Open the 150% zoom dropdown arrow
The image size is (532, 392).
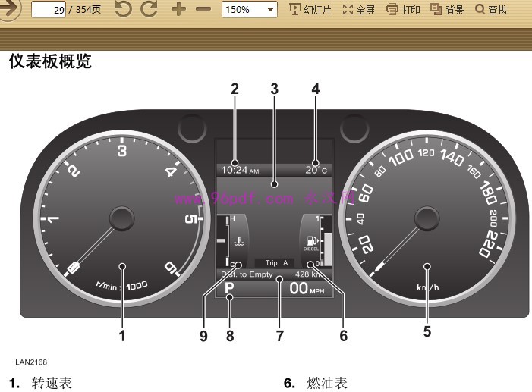(x=270, y=10)
